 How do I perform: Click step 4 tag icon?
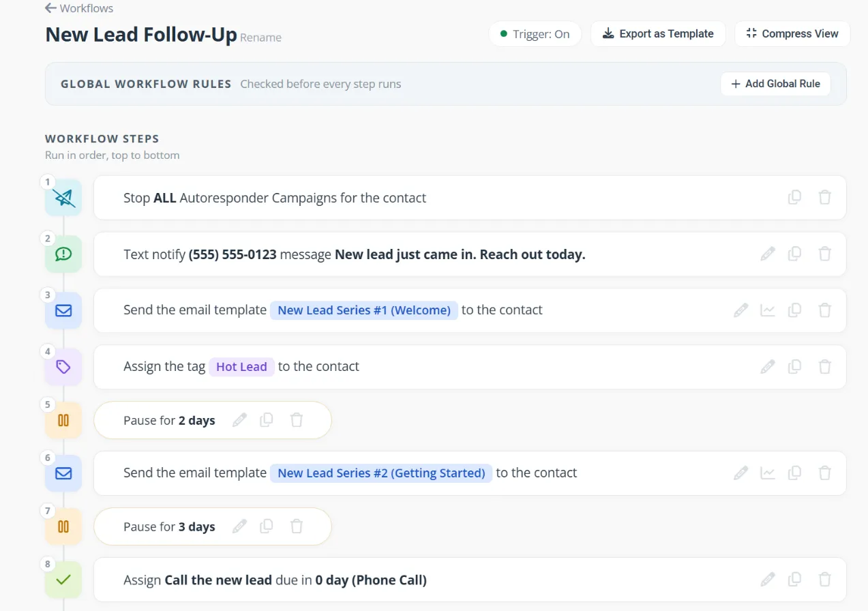coord(63,367)
